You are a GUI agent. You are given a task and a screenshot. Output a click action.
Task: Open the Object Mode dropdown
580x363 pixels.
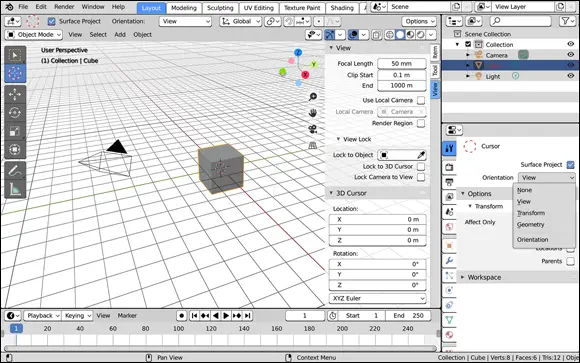point(34,35)
